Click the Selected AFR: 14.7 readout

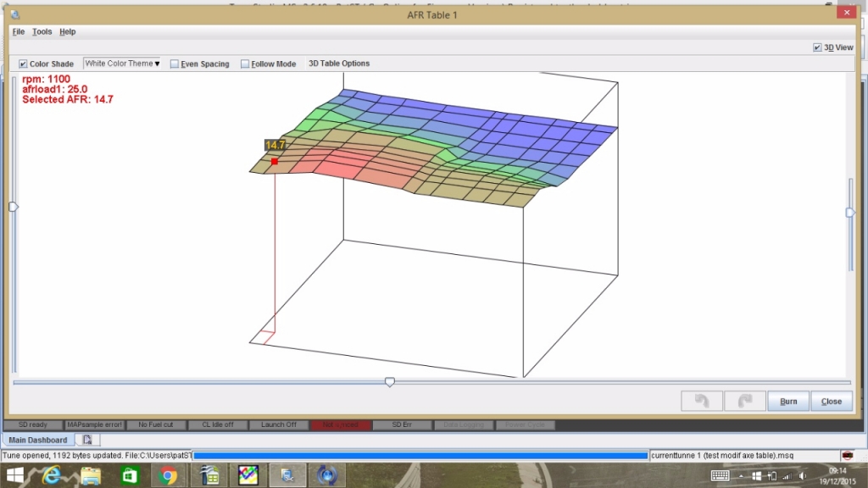coord(68,100)
